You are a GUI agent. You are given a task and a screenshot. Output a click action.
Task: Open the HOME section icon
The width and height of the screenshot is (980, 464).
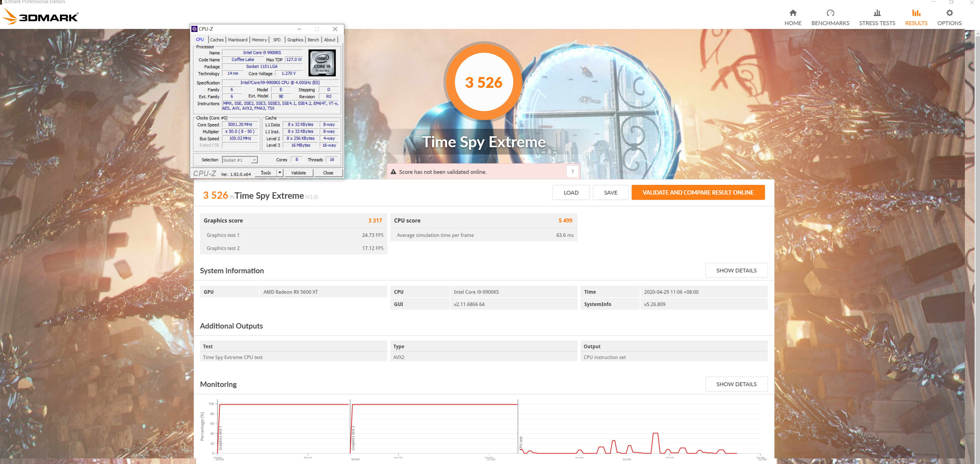click(793, 13)
